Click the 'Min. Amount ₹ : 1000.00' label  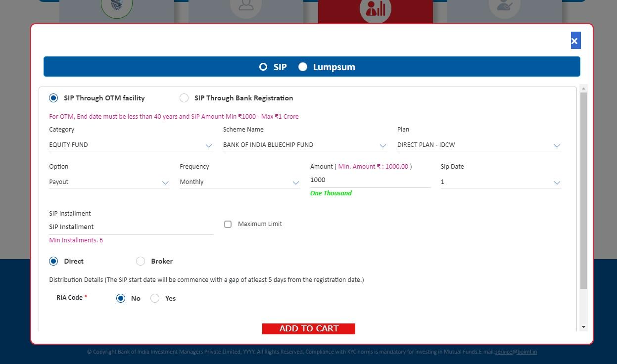[374, 167]
